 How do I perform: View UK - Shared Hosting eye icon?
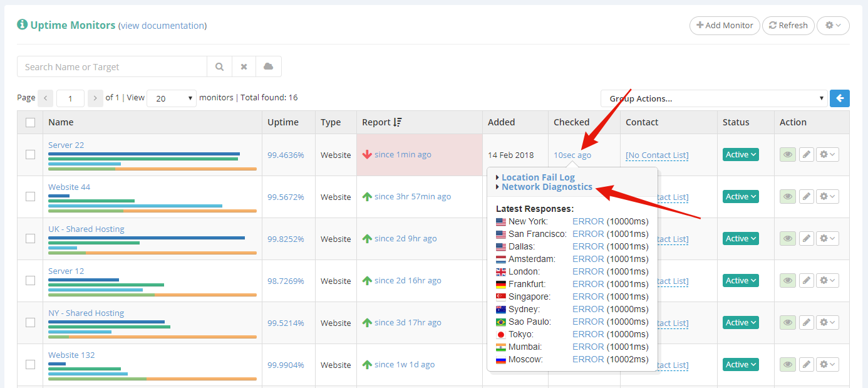[x=788, y=239]
